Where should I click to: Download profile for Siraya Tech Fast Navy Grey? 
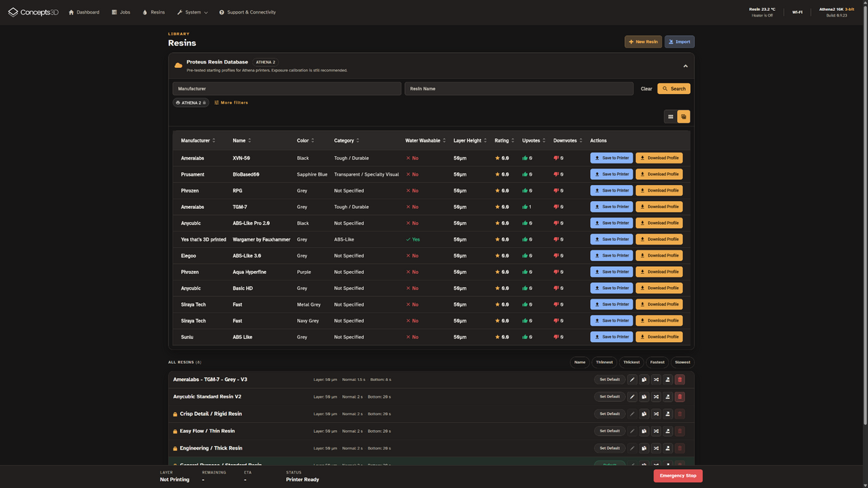point(659,321)
